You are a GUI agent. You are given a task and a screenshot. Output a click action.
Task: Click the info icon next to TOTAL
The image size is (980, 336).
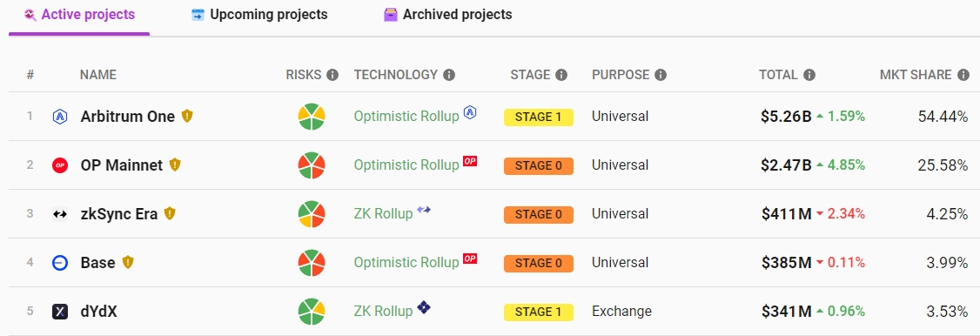tap(809, 75)
